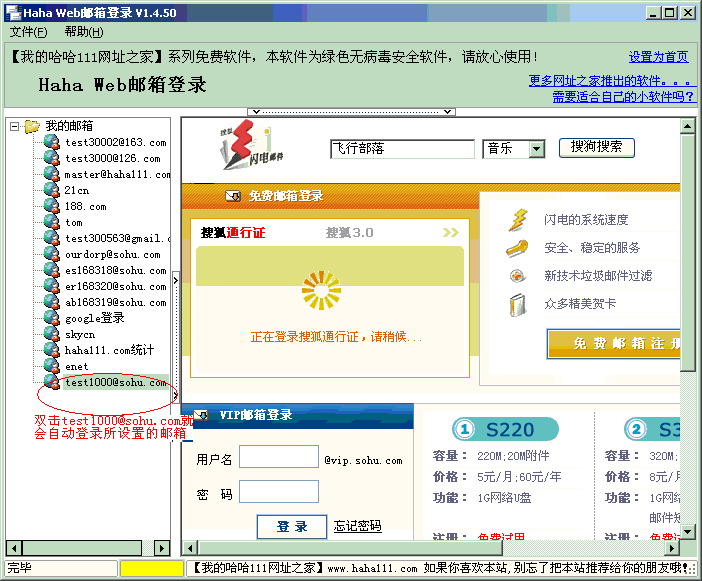Click the 搜狗搜索 button
This screenshot has height=581, width=702.
pyautogui.click(x=596, y=147)
